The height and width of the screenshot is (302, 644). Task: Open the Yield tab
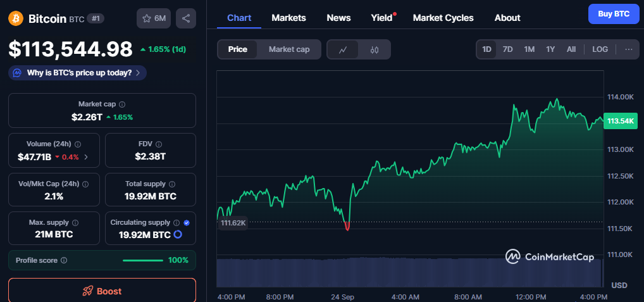click(381, 18)
